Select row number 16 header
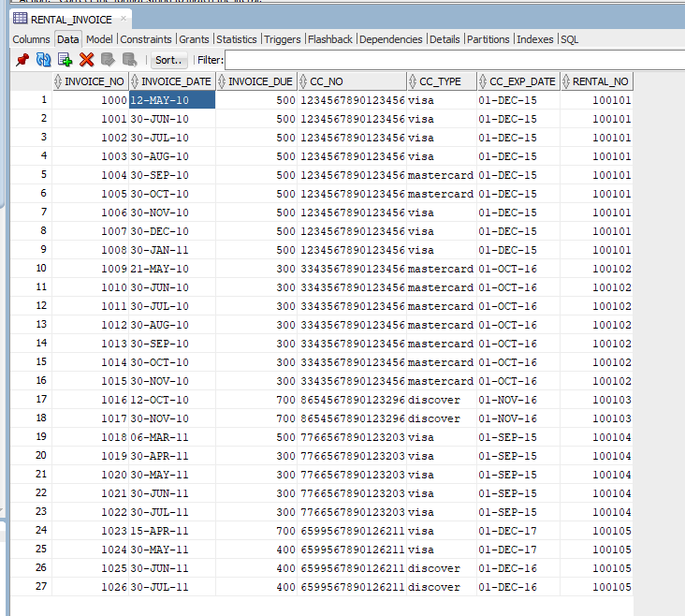This screenshot has width=685, height=616. tap(31, 381)
